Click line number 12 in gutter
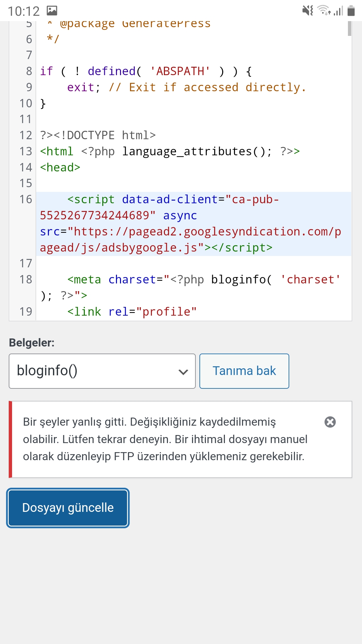This screenshot has height=644, width=362. 25,136
